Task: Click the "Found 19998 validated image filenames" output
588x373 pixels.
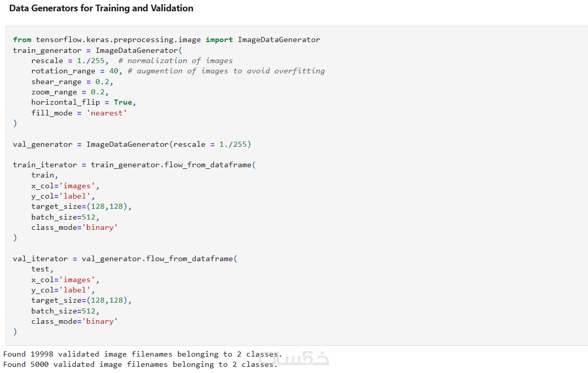Action: pos(142,354)
